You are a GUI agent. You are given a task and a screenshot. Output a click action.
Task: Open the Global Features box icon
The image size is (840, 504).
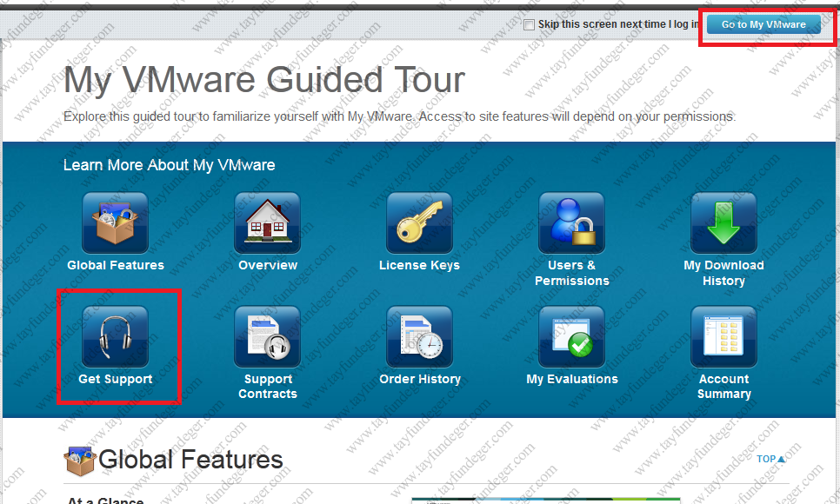click(x=115, y=222)
